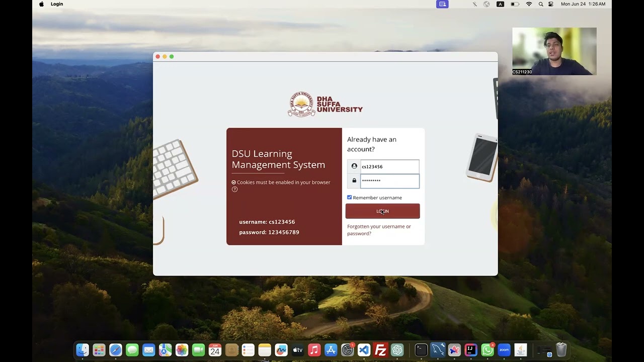Viewport: 644px width, 362px height.
Task: Click the 'username: cs123456' hint text
Action: click(267, 222)
